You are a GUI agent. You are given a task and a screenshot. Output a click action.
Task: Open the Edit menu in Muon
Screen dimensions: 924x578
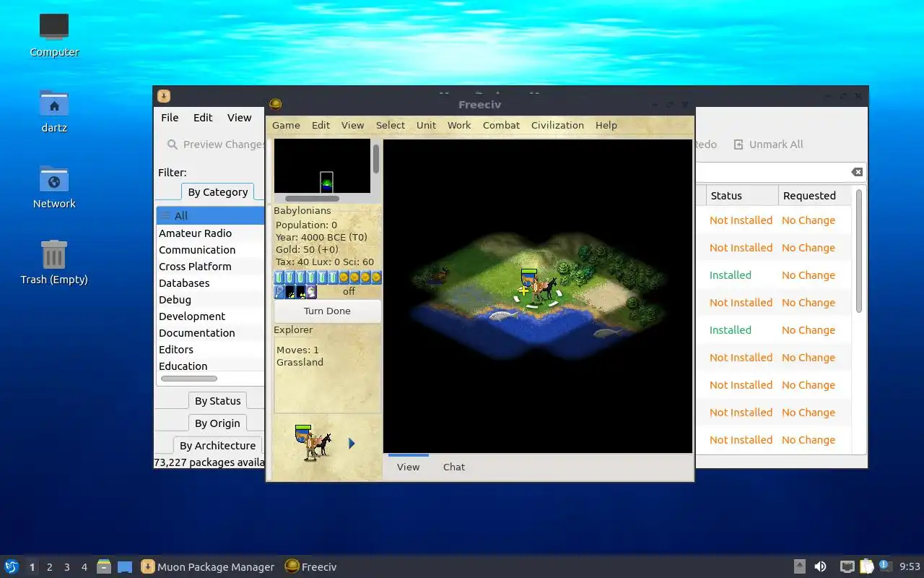pyautogui.click(x=203, y=118)
